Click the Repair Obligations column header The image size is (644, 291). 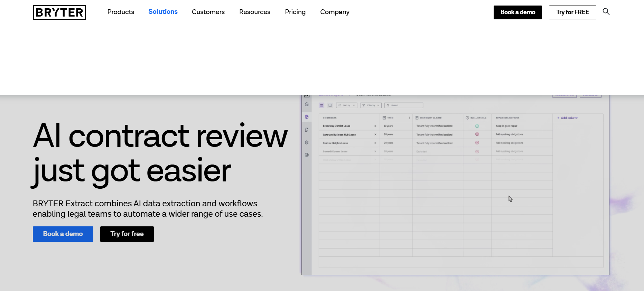[507, 118]
